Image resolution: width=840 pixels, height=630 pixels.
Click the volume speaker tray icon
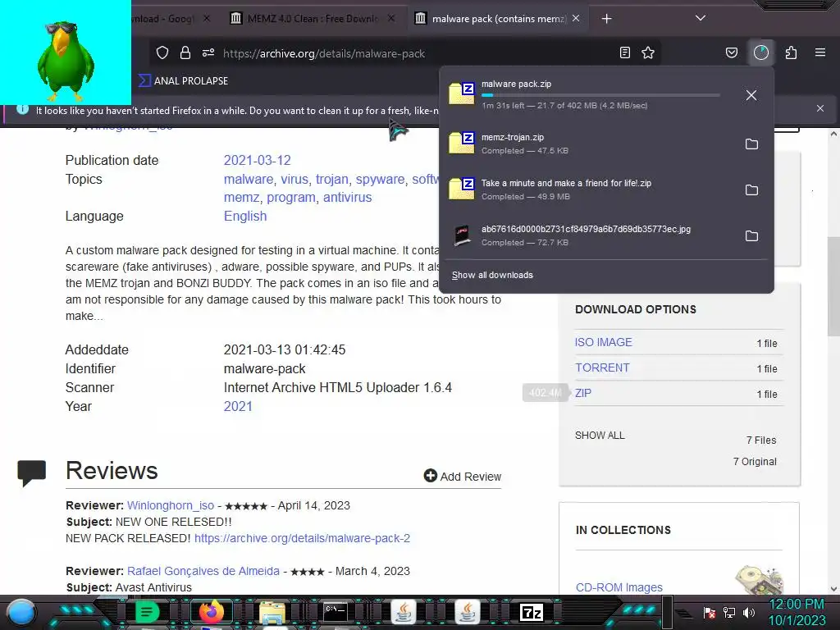(x=748, y=612)
